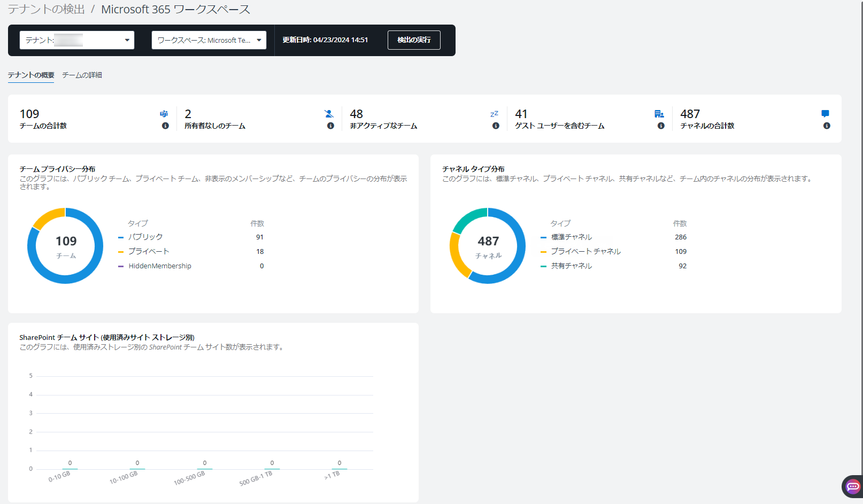Click the 41 guest teams number
Viewport: 863px width, 504px height.
pyautogui.click(x=521, y=114)
